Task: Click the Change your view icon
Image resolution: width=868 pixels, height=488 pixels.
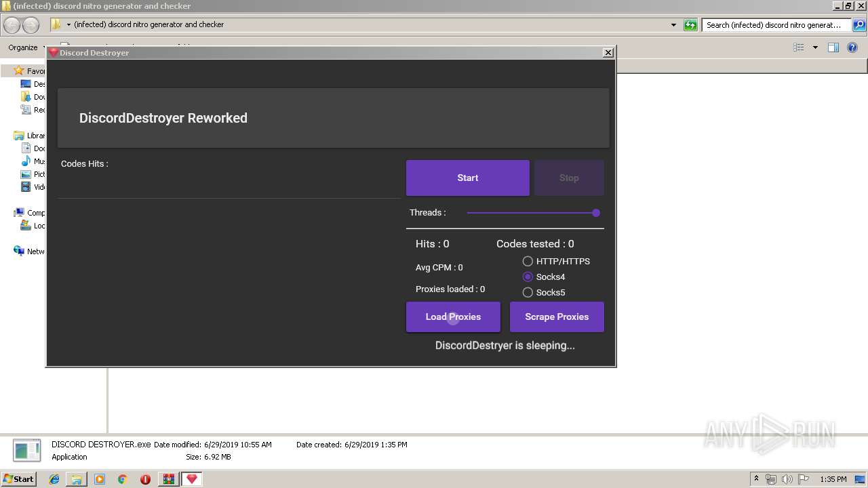Action: tap(799, 47)
